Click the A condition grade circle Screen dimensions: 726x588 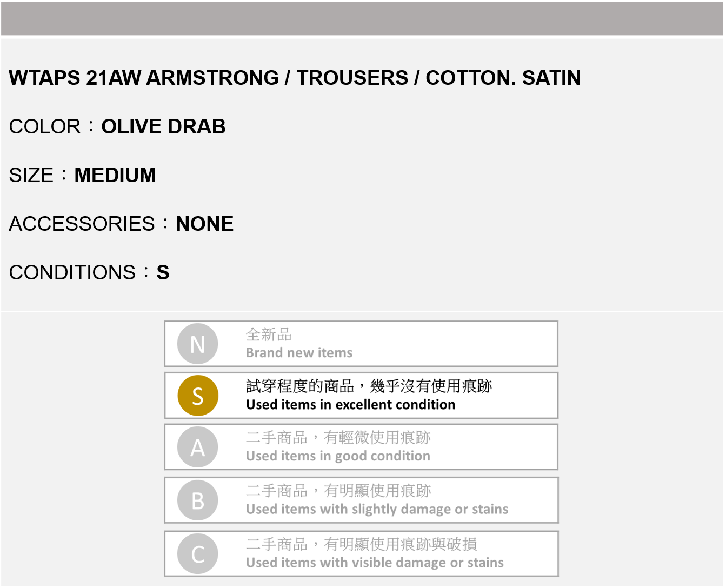pos(198,447)
